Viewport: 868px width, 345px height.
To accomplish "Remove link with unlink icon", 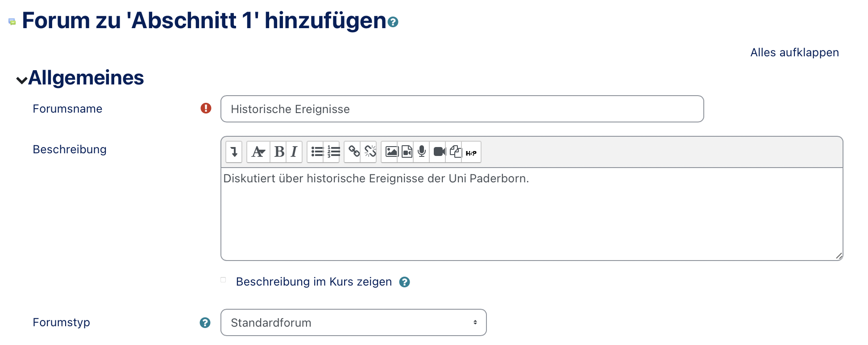I will coord(370,152).
